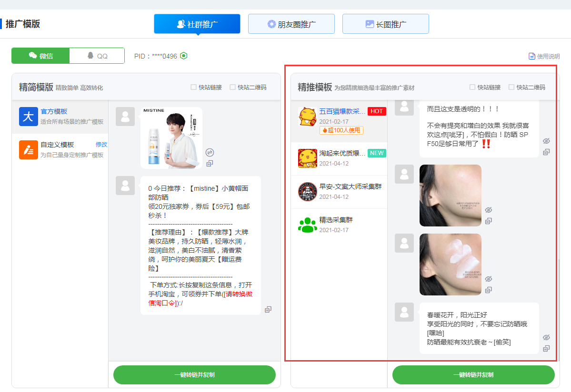Select the QQ platform tab

pyautogui.click(x=97, y=56)
